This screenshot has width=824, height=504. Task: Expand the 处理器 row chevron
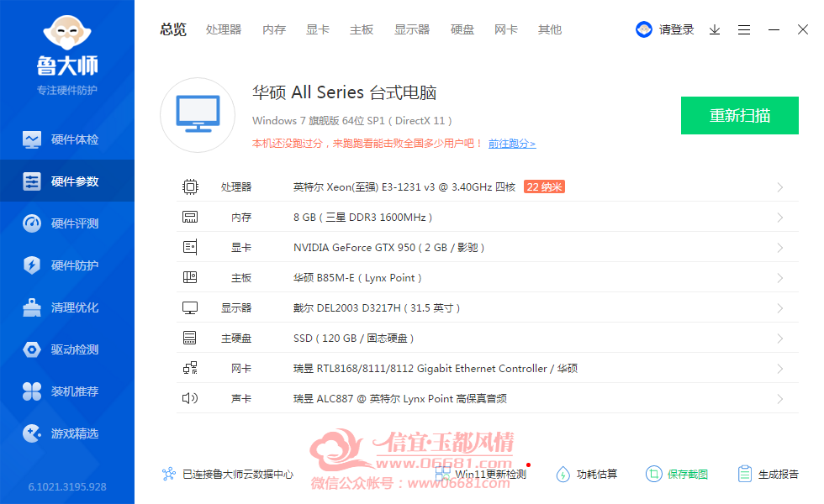(x=780, y=187)
